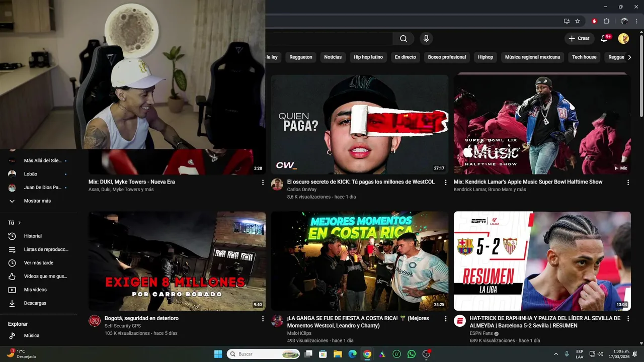Play the Super Bowl LIX halftime thumbnail
Image resolution: width=644 pixels, height=362 pixels.
click(542, 125)
